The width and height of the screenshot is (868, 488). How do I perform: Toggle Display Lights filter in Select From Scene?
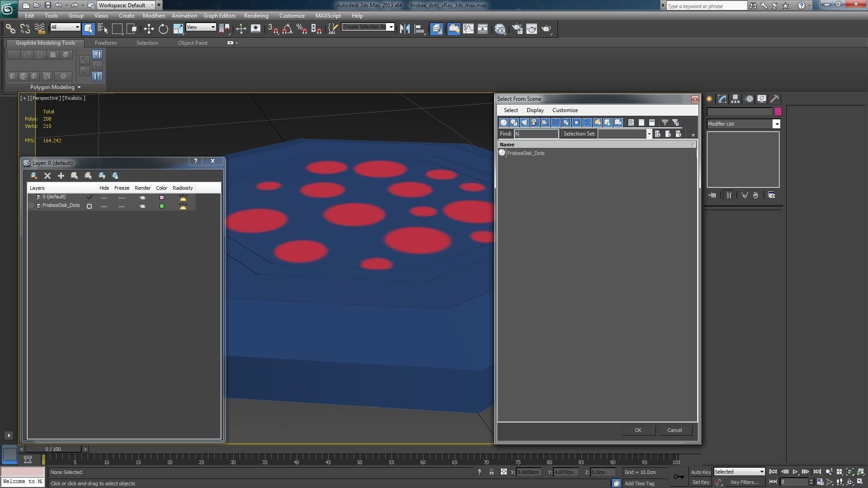point(524,122)
